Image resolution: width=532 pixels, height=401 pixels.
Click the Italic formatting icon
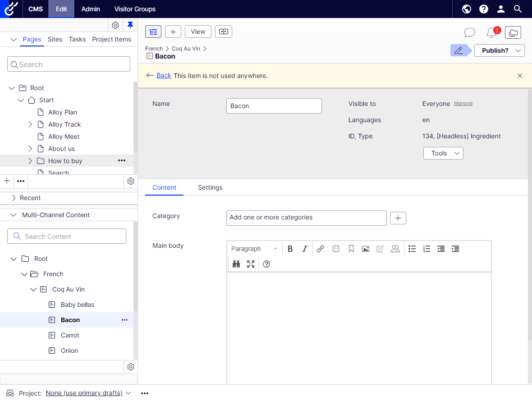pos(305,249)
